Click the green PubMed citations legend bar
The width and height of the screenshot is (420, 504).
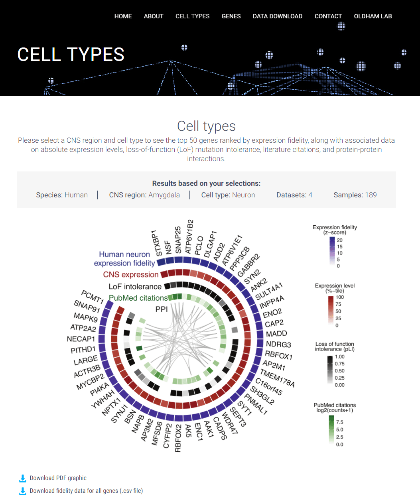(331, 430)
